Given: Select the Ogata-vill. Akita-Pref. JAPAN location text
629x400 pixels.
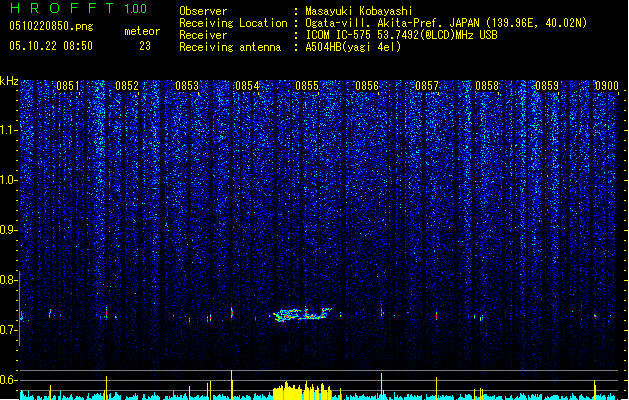Looking at the screenshot, I should (446, 23).
